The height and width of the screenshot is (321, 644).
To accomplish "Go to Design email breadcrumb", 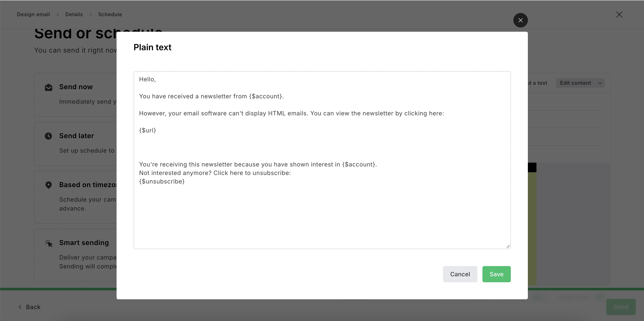I will point(33,14).
